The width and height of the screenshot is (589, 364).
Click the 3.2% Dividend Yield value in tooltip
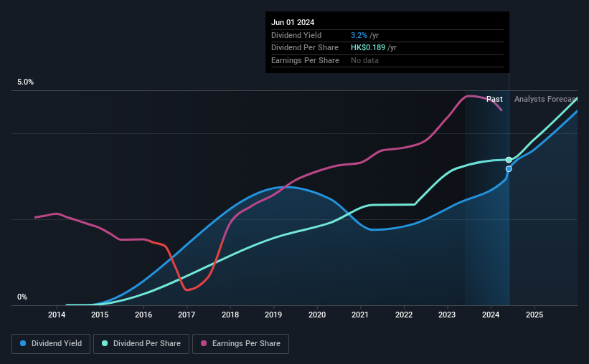359,35
